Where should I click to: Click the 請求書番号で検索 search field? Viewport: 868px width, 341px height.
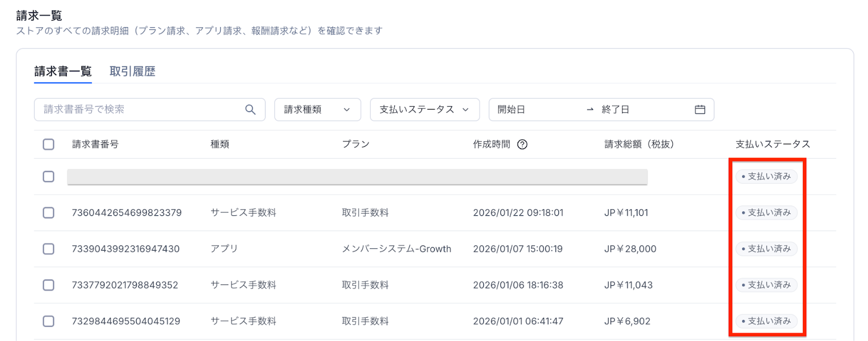(141, 110)
